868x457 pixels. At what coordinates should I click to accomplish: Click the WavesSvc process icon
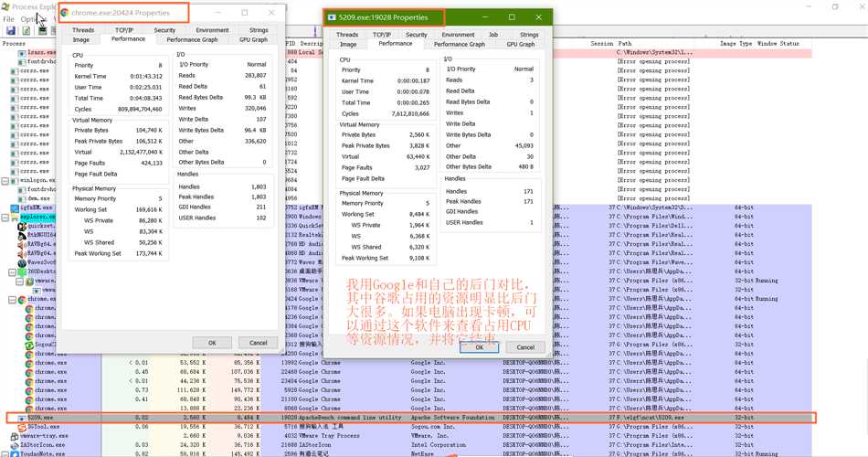tap(22, 262)
